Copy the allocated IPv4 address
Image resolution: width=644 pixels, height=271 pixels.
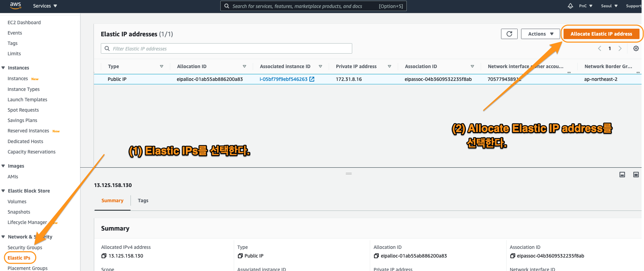tap(104, 256)
